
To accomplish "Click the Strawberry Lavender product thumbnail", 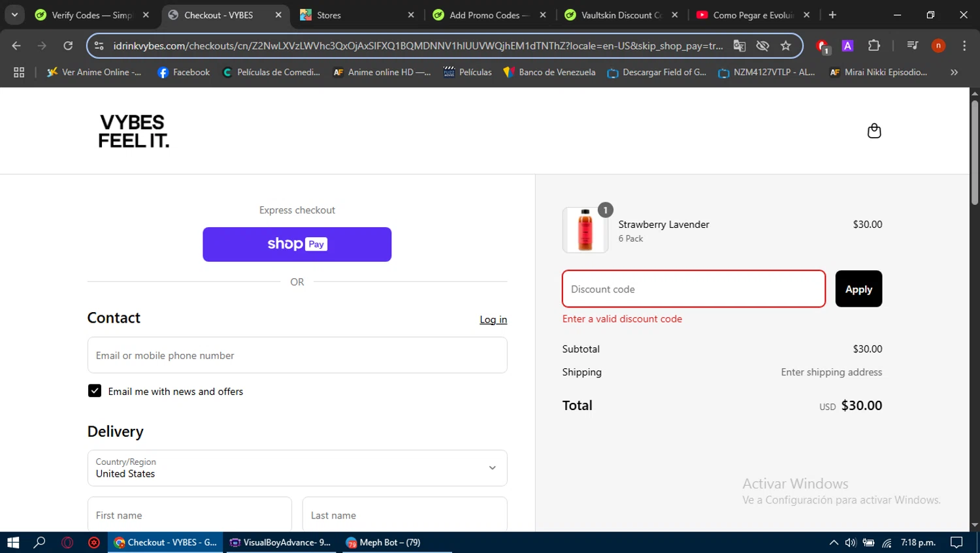I will click(585, 230).
